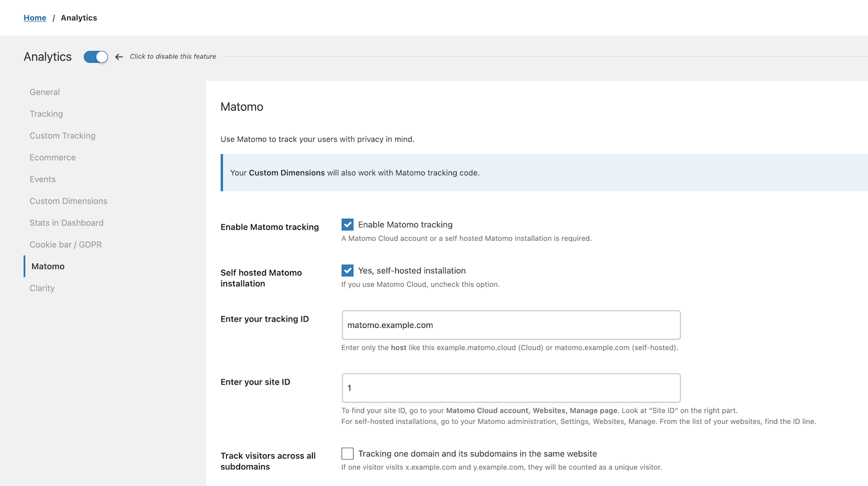Toggle the Analytics feature switch off

click(95, 57)
